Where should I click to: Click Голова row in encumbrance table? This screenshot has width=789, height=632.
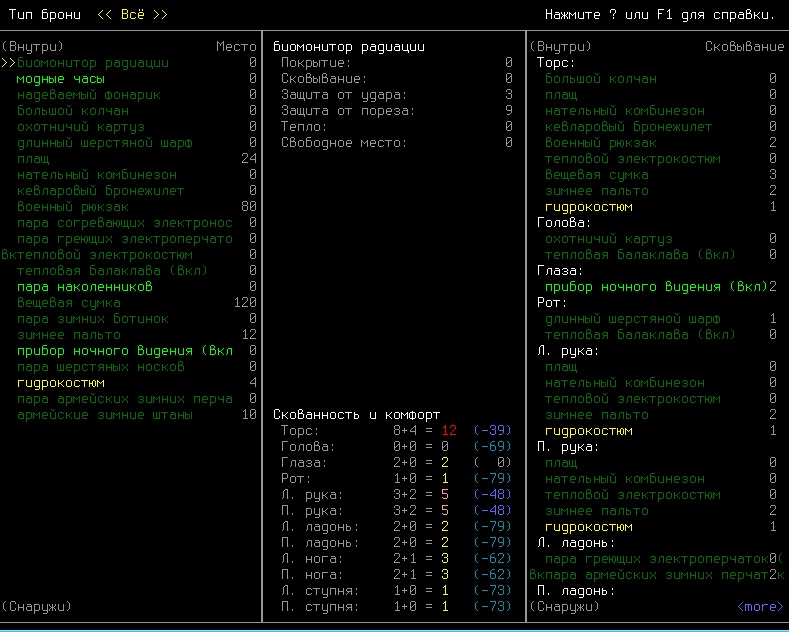(x=396, y=447)
